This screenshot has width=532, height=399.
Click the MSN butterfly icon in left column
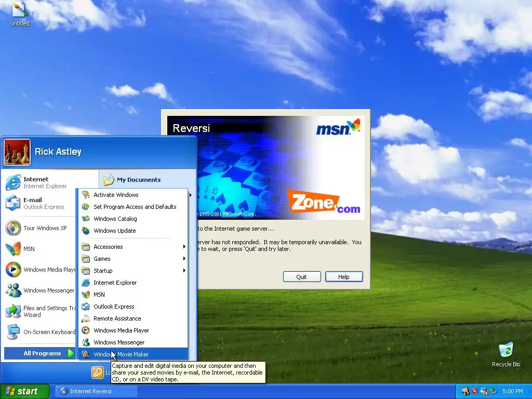13,249
